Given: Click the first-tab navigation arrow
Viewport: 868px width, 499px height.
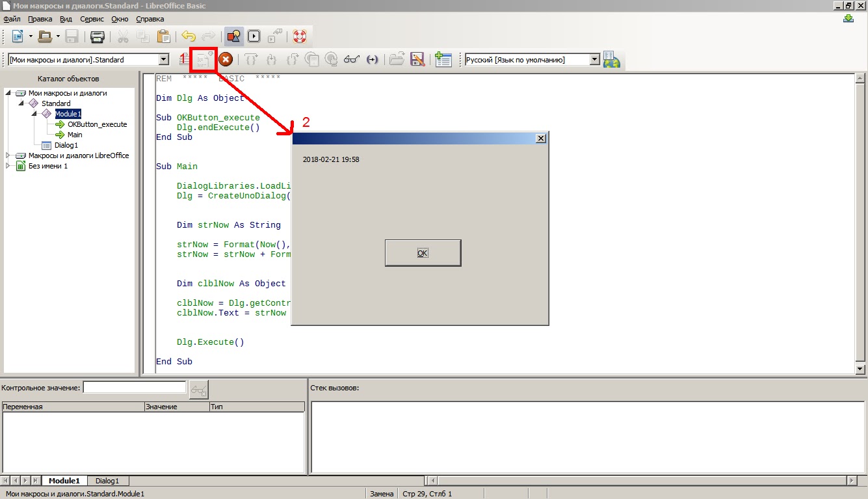Looking at the screenshot, I should [7, 481].
